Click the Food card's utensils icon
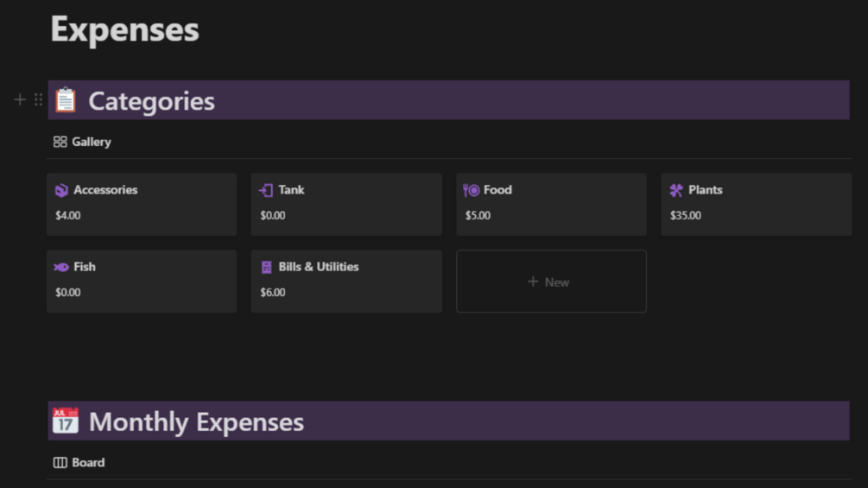 pos(472,191)
